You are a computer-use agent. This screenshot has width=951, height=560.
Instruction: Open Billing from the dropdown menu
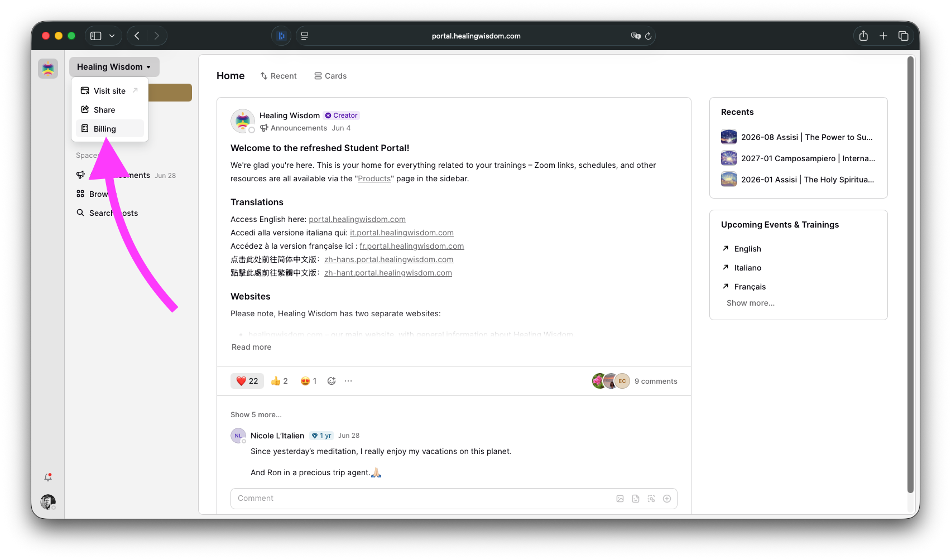110,129
